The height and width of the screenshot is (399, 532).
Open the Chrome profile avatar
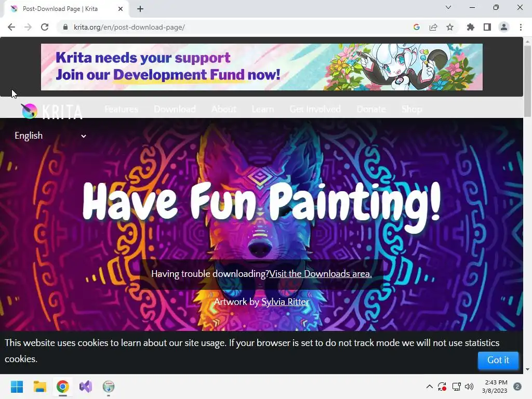pos(504,27)
